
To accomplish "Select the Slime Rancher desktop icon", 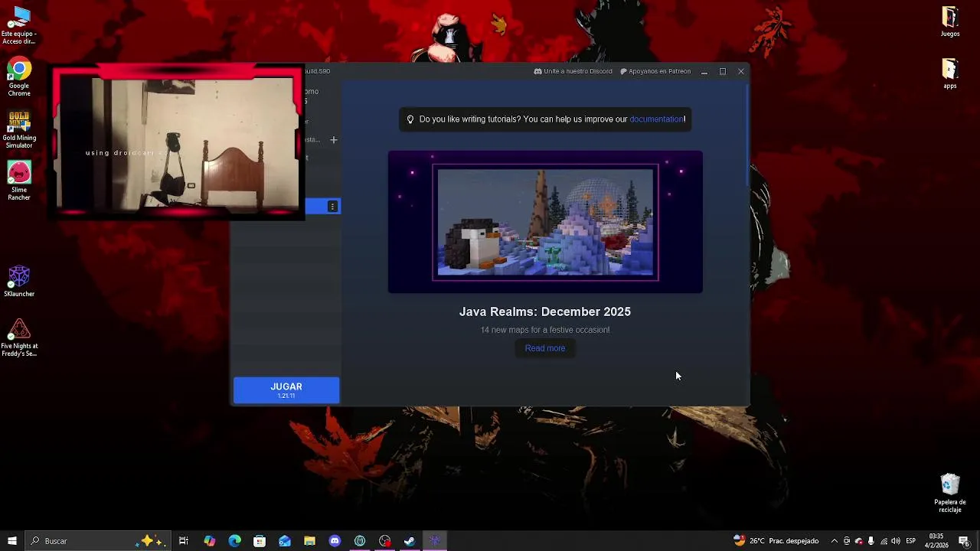I will 19,181.
